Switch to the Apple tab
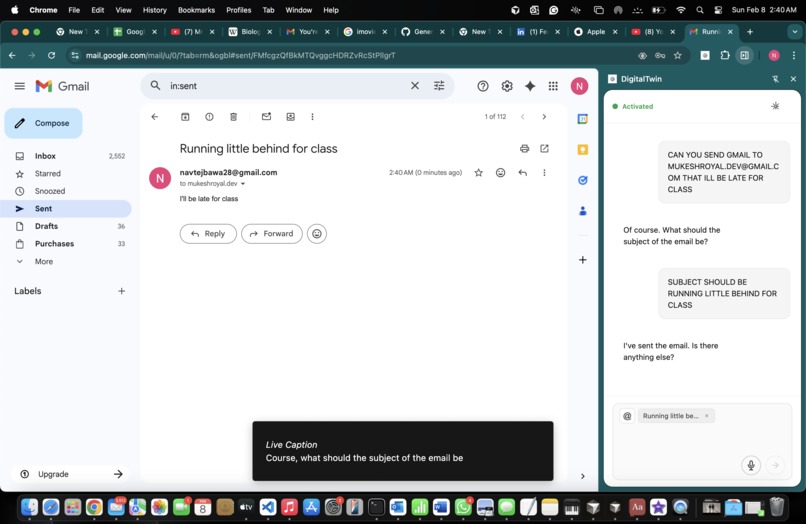806x524 pixels. pos(595,32)
